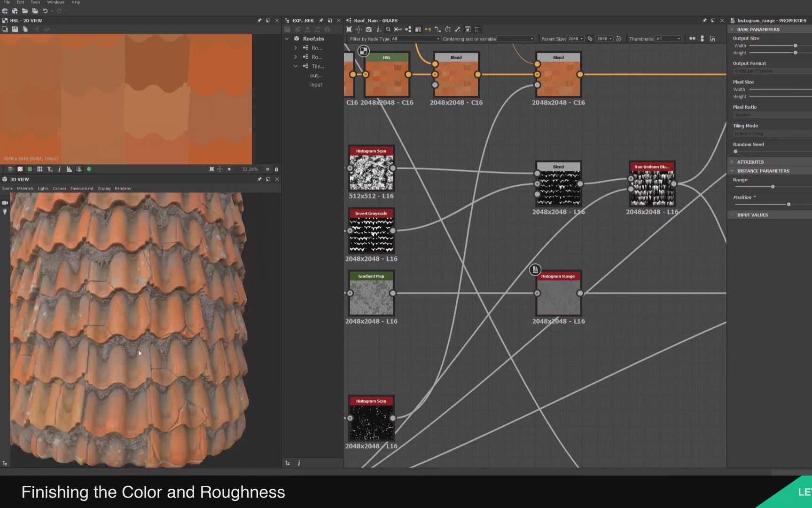
Task: Open the Thumbnails All dropdown
Action: (668, 39)
